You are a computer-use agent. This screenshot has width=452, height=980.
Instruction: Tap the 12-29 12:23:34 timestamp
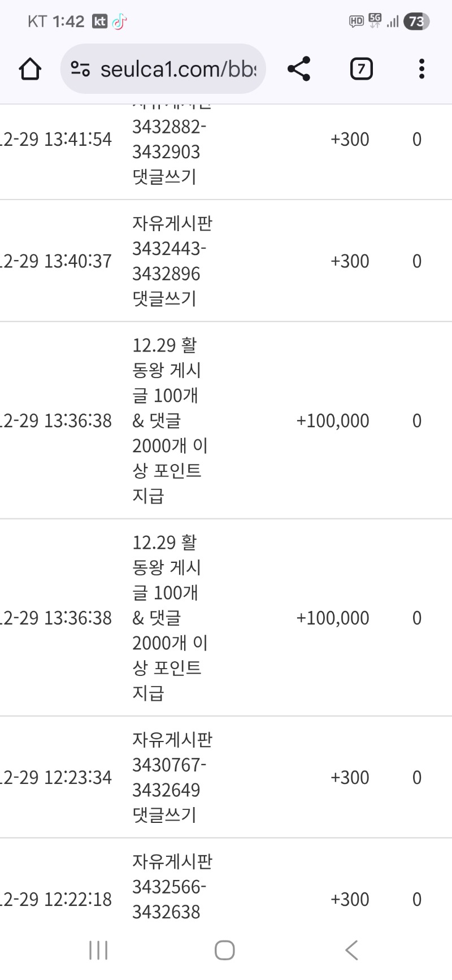[56, 778]
